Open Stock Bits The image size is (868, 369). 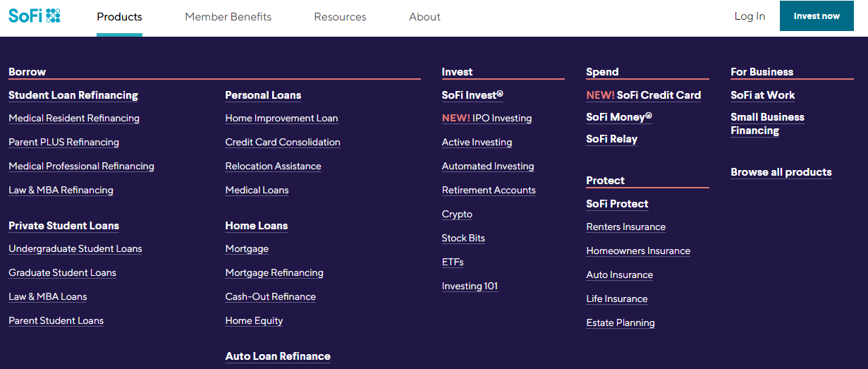tap(463, 238)
